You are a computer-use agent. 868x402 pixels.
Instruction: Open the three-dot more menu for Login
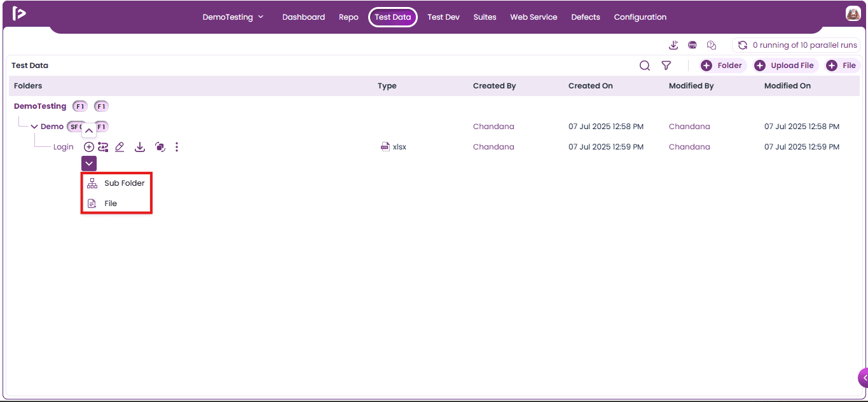point(177,147)
